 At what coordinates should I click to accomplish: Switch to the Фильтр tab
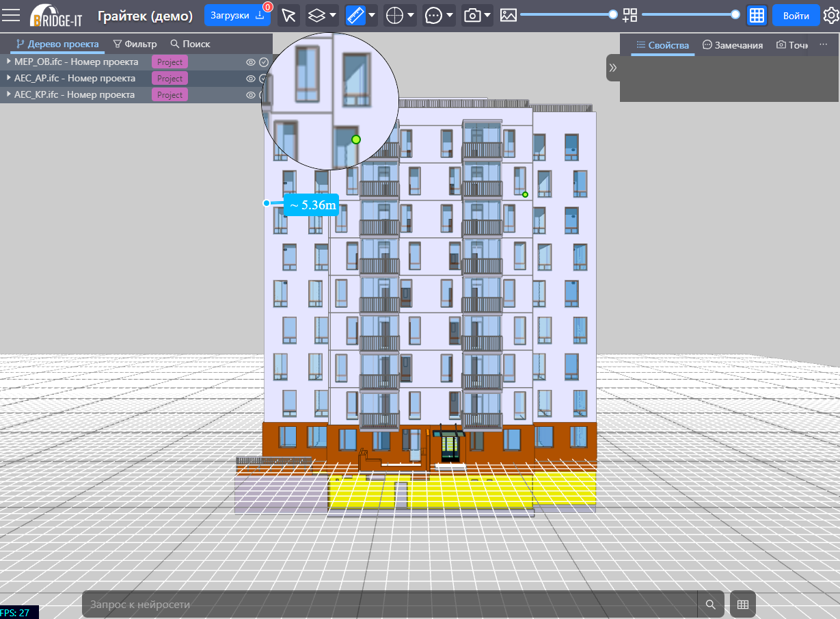(135, 44)
